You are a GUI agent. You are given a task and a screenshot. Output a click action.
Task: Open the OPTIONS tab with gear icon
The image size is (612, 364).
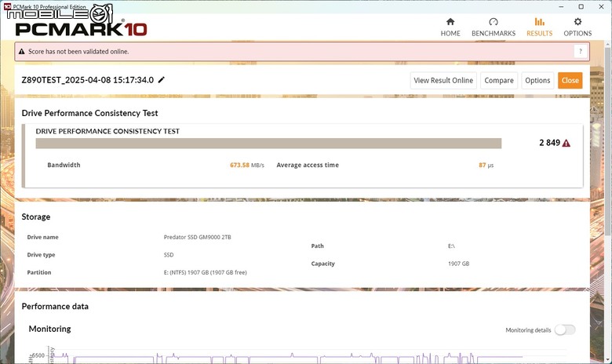click(x=577, y=27)
